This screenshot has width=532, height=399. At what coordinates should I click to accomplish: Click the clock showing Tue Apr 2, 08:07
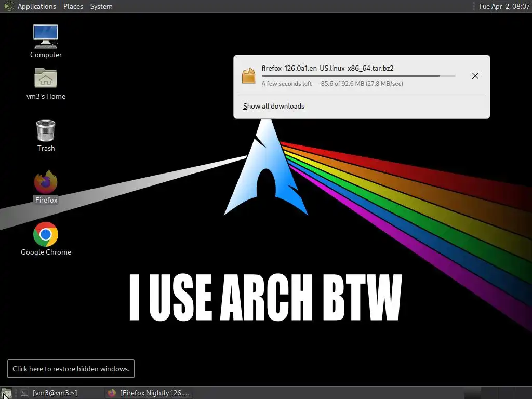(x=504, y=6)
